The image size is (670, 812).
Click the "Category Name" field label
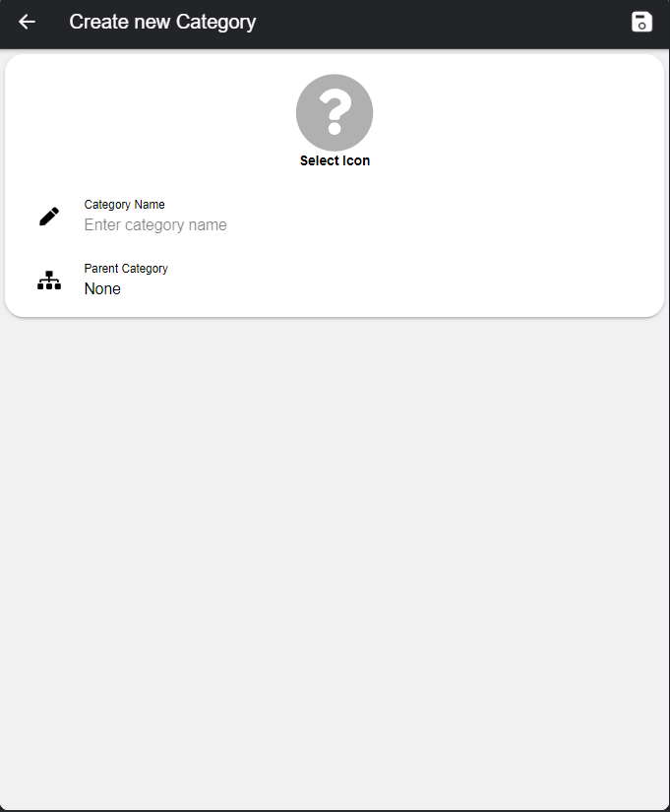124,205
